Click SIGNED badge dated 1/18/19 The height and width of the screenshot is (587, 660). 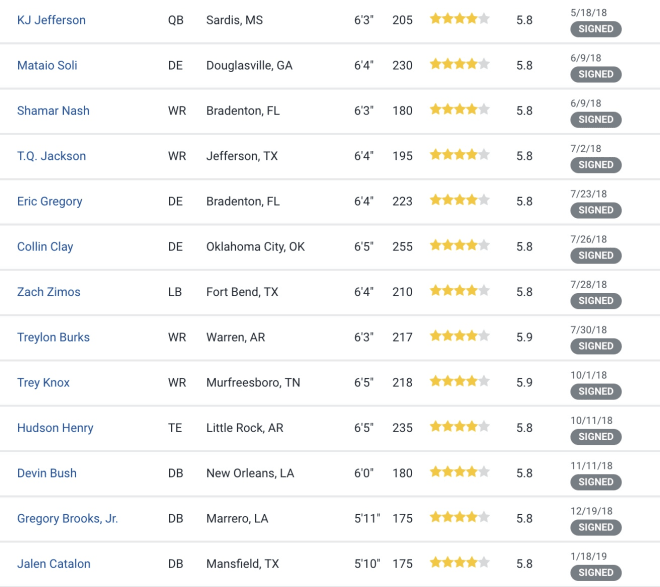(596, 573)
